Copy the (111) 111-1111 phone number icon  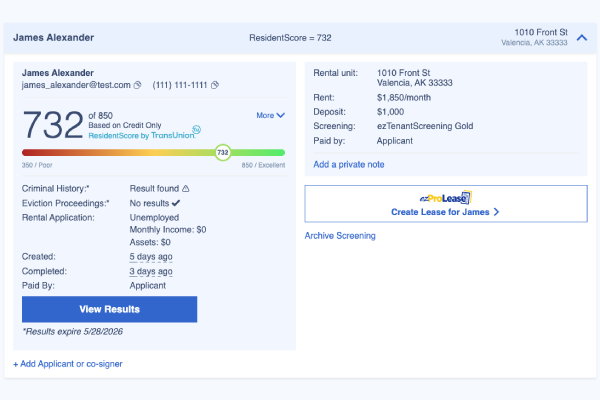[x=215, y=85]
